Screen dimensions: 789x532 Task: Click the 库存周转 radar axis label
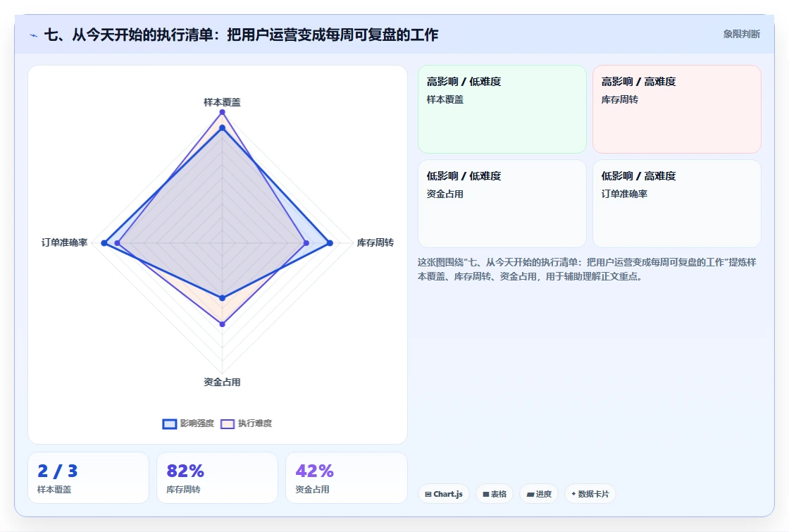[x=375, y=242]
